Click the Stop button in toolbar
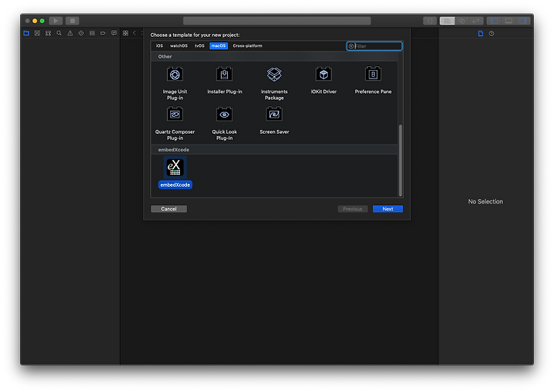The width and height of the screenshot is (554, 392). tap(72, 21)
